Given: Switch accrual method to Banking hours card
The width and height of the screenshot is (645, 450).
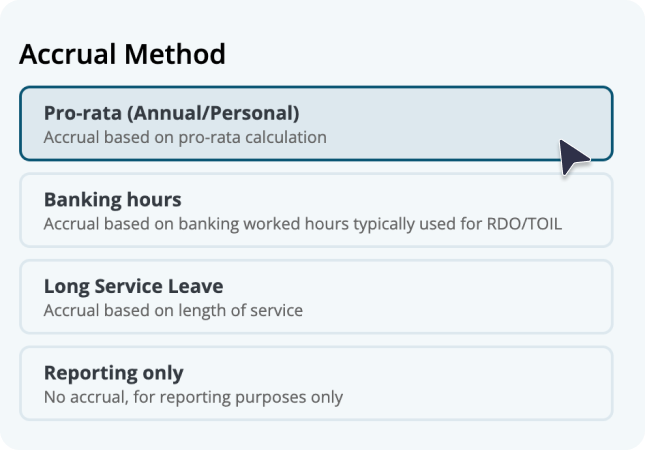Looking at the screenshot, I should point(316,210).
